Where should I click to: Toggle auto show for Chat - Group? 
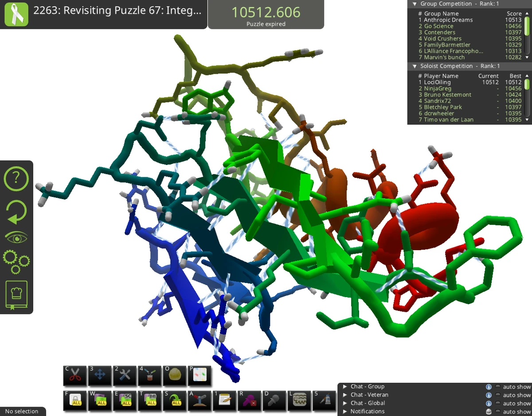click(x=497, y=386)
